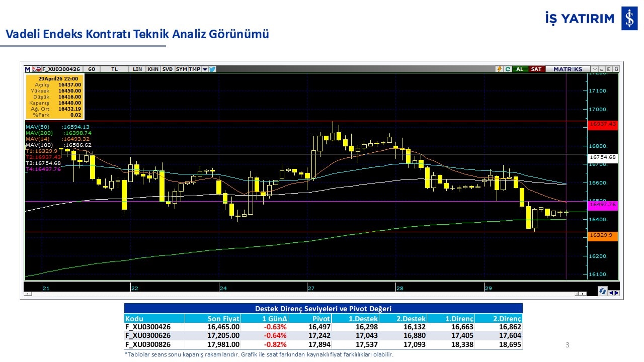Click the scroll chart right arrow icon
The height and width of the screenshot is (362, 644).
(x=616, y=293)
